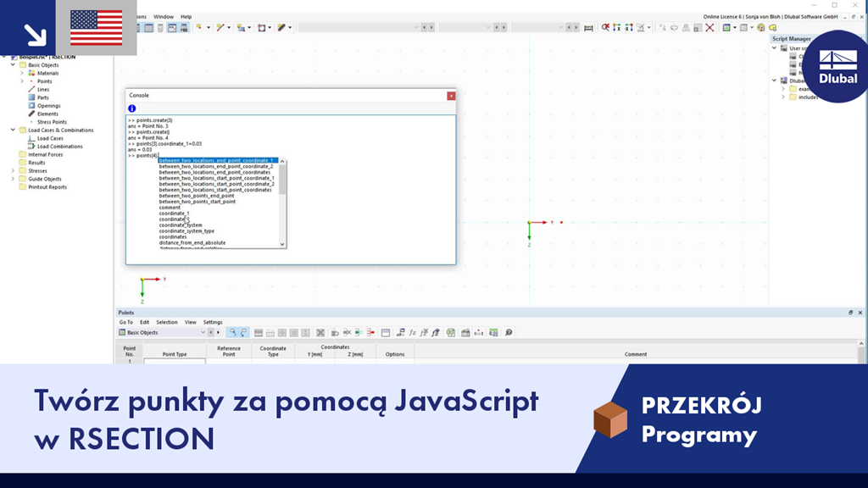Select Printout Reports in navigator

(x=47, y=187)
